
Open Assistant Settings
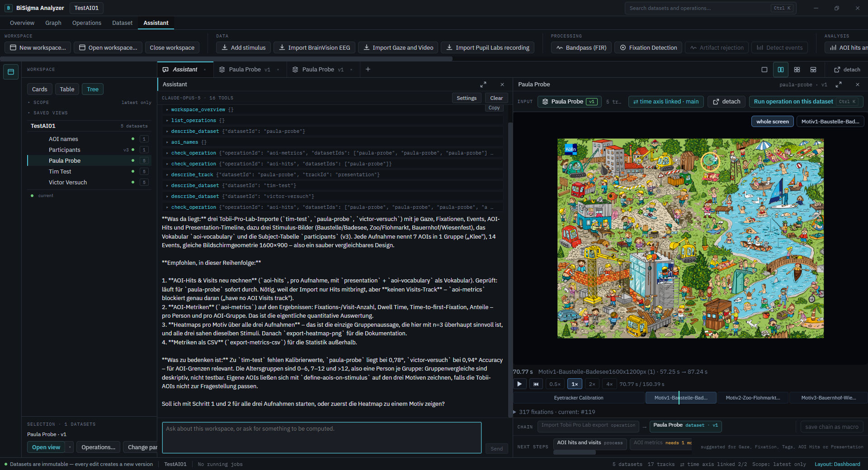pyautogui.click(x=467, y=98)
